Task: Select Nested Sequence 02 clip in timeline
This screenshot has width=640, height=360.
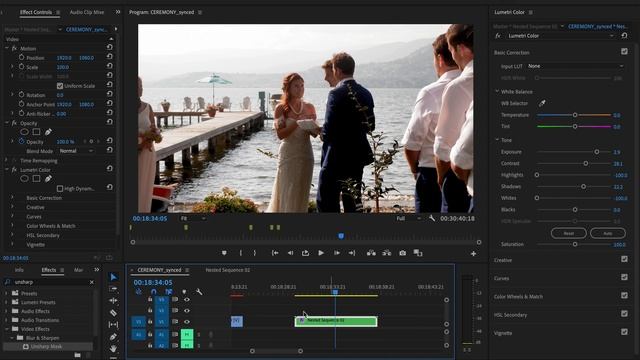Action: [x=336, y=321]
